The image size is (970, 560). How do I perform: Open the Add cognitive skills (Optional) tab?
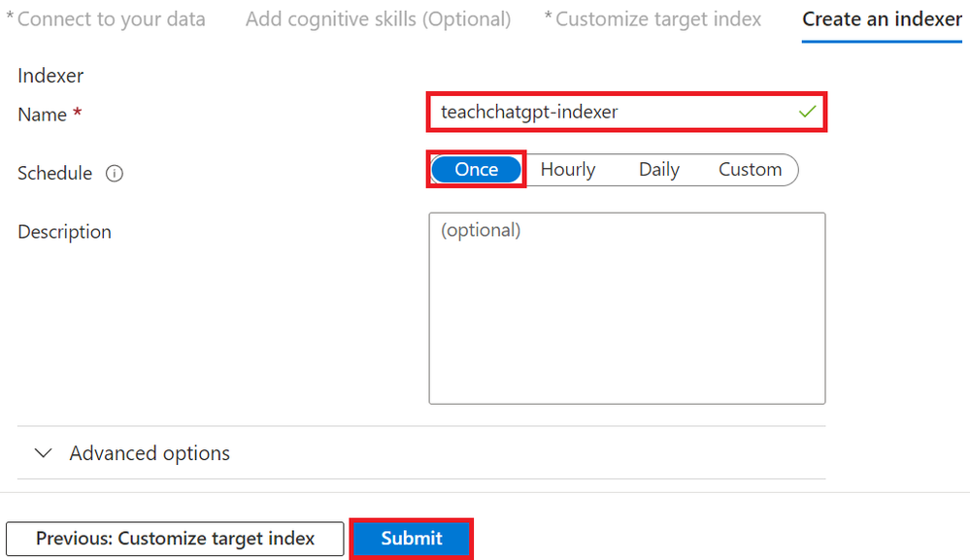point(378,19)
